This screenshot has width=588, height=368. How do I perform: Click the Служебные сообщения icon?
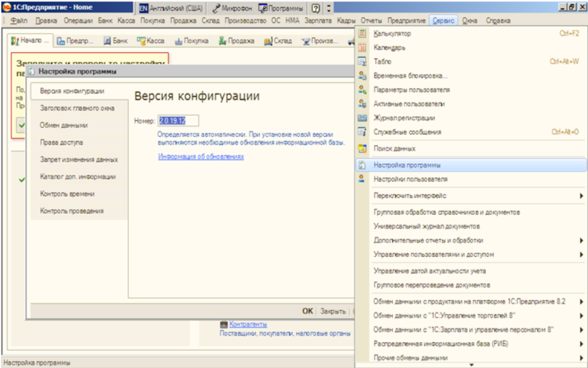pos(362,132)
